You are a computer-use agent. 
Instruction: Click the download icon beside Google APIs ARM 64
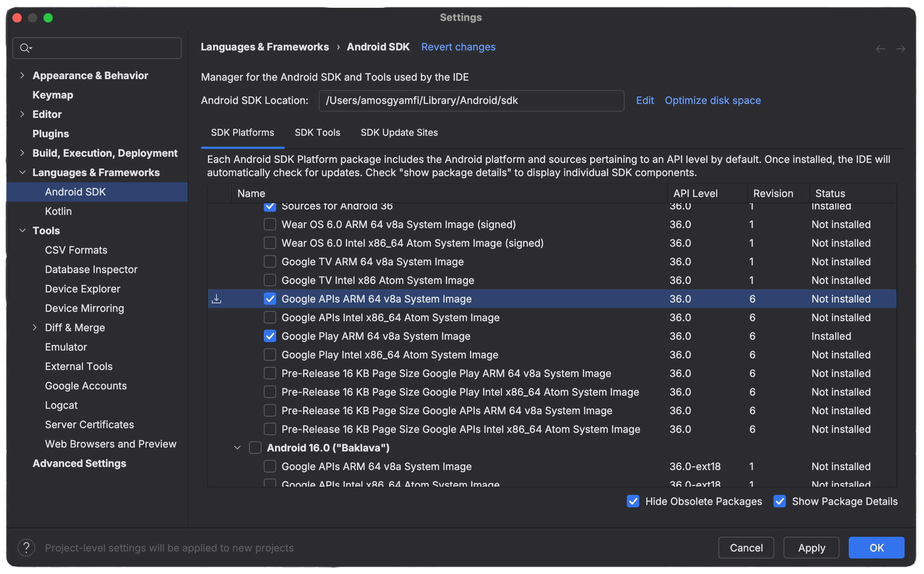(x=216, y=299)
